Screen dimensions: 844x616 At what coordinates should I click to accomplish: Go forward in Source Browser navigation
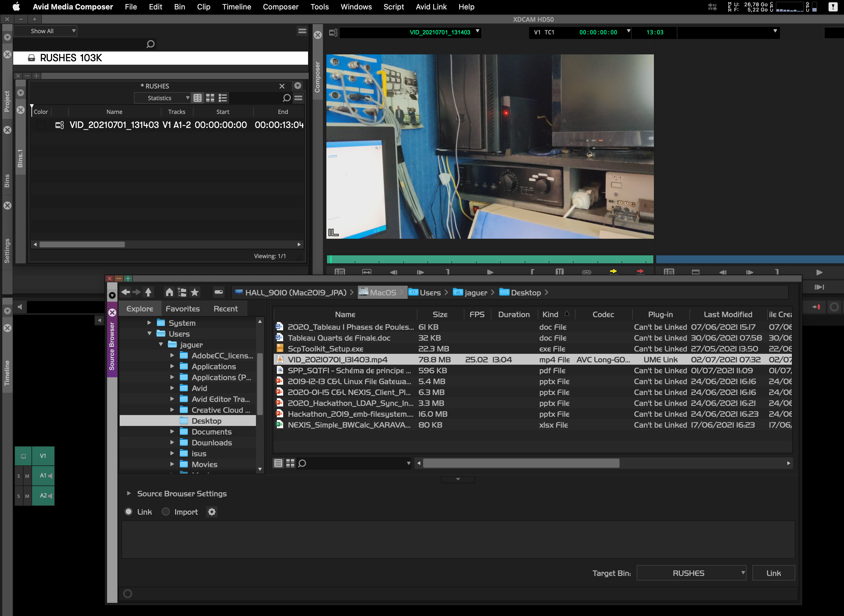coord(137,292)
